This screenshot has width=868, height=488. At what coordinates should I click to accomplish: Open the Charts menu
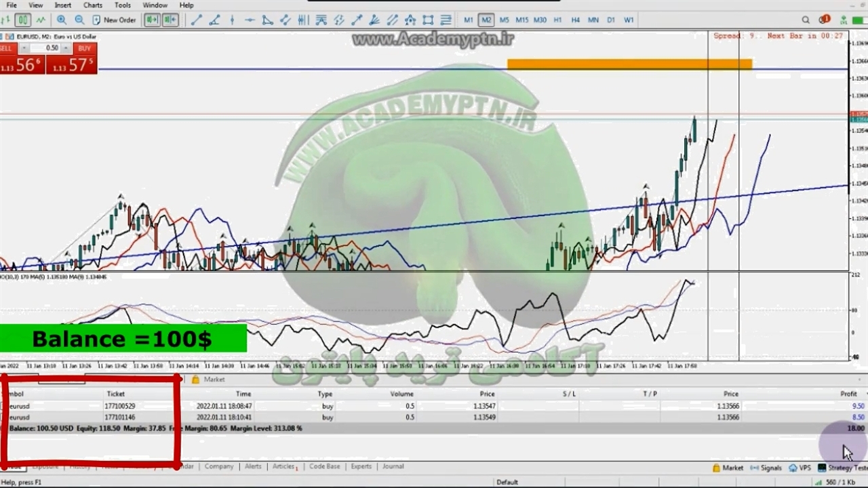coord(93,5)
